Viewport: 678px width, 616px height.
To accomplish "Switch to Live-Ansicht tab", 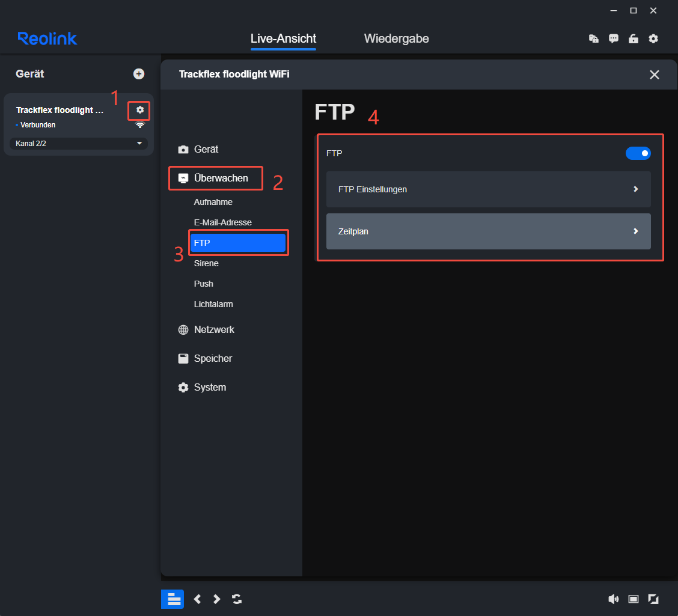I will [283, 38].
